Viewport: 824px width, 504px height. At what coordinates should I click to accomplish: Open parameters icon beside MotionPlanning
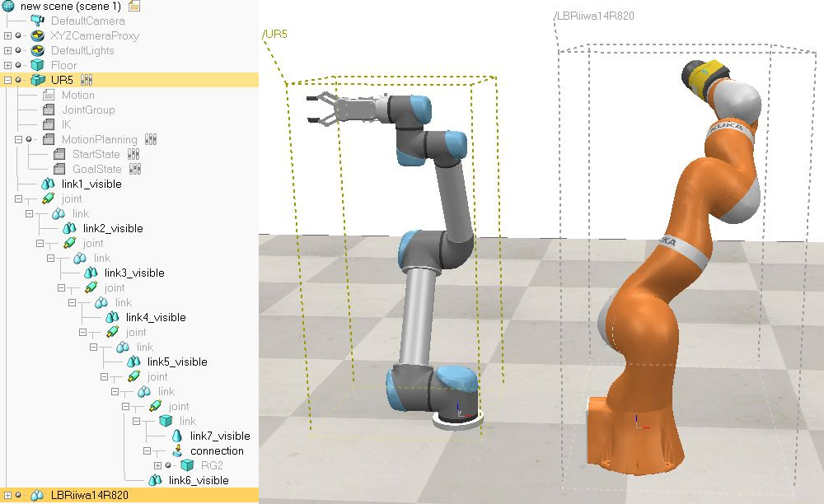[x=151, y=139]
